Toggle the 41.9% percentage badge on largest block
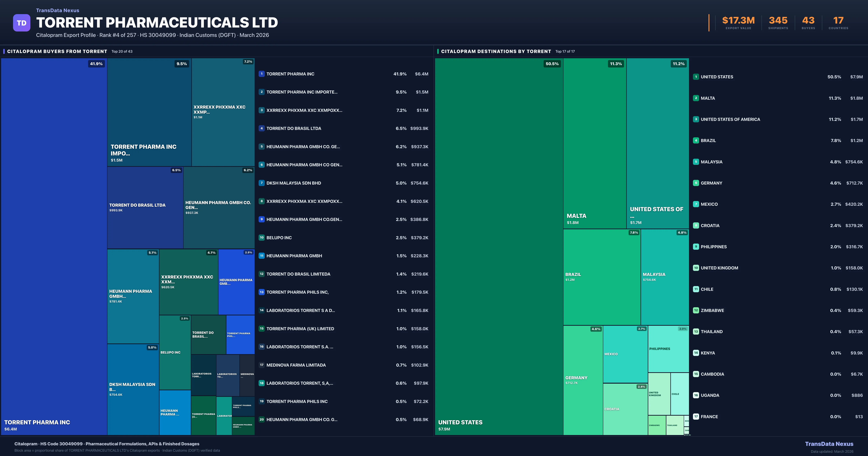 click(x=97, y=63)
